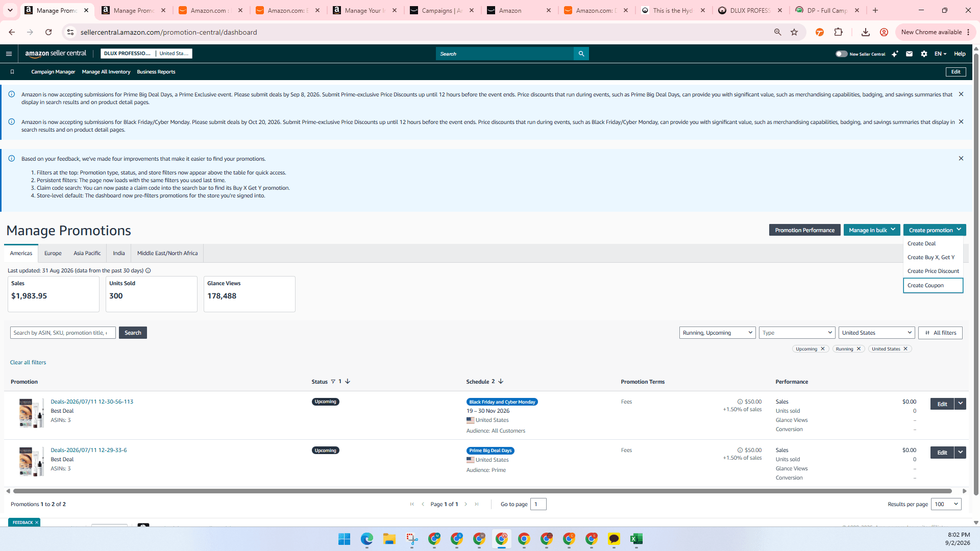980x551 pixels.
Task: Remove the Running filter chip
Action: [859, 349]
